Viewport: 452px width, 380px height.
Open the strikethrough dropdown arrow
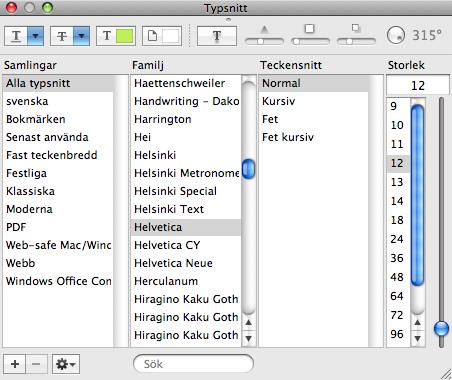click(81, 36)
